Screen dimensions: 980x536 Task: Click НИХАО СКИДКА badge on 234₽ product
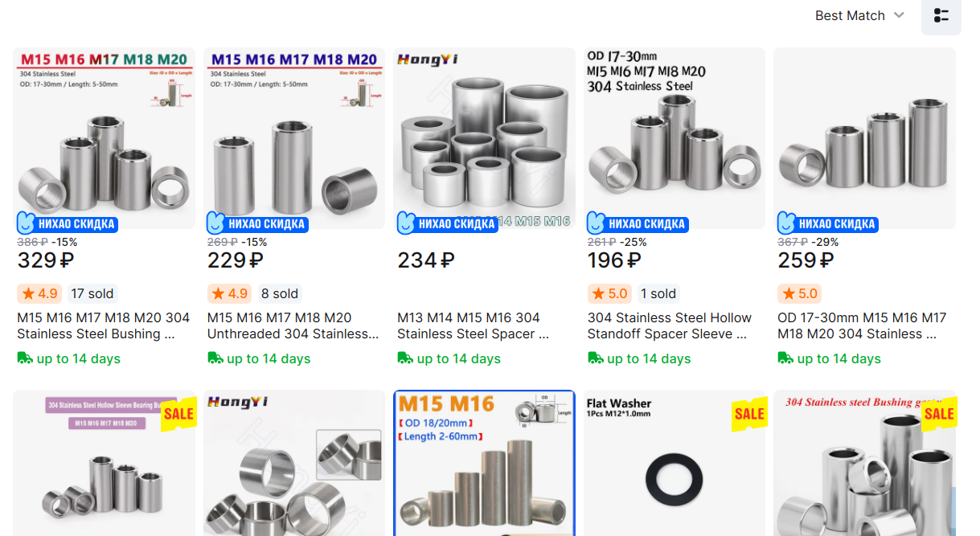446,223
